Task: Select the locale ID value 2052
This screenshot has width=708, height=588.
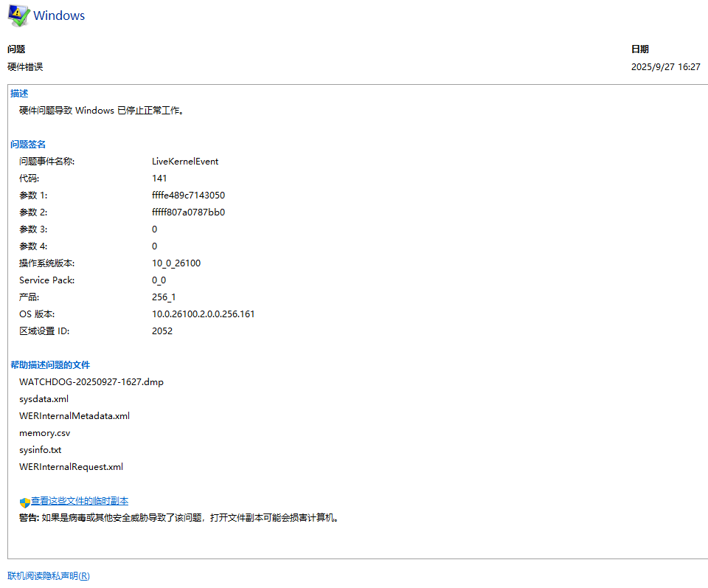Action: pyautogui.click(x=162, y=331)
